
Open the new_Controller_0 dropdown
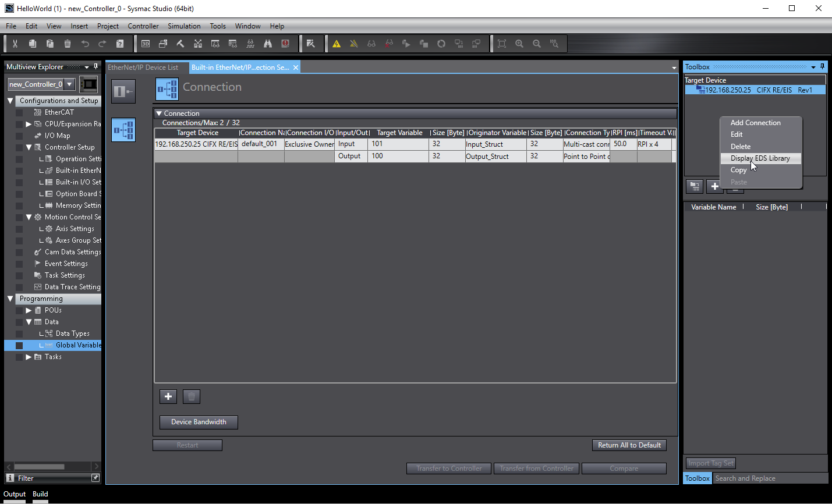(69, 84)
